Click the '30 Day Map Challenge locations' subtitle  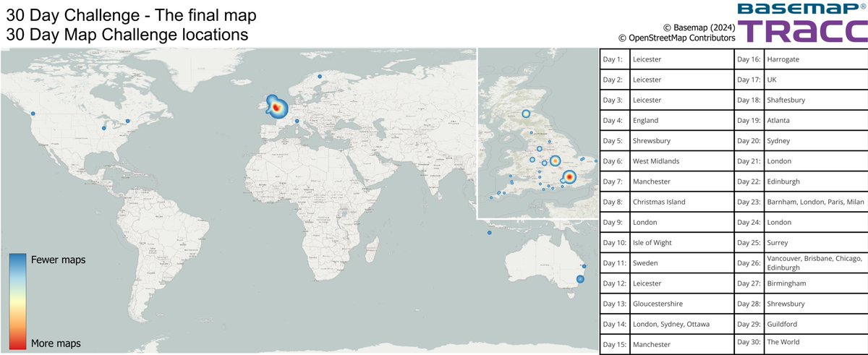127,34
